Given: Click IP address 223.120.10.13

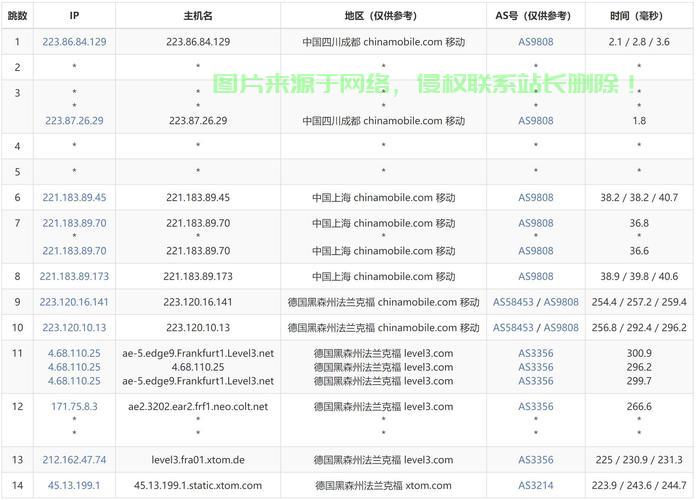Looking at the screenshot, I should point(74,328).
